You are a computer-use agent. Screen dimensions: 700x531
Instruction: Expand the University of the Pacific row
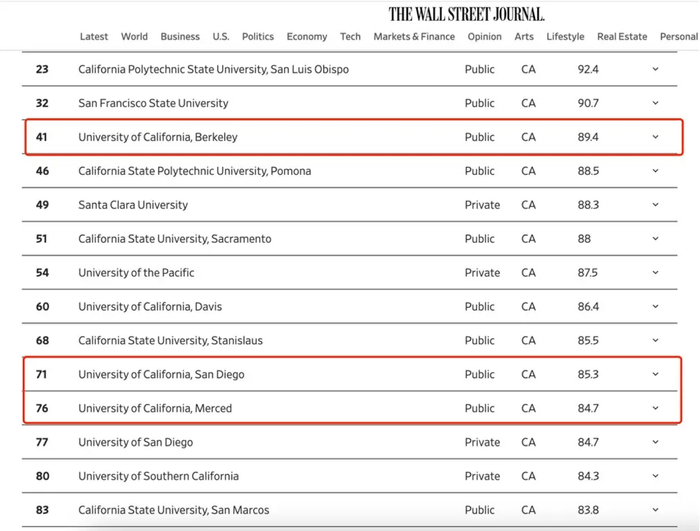(x=655, y=273)
